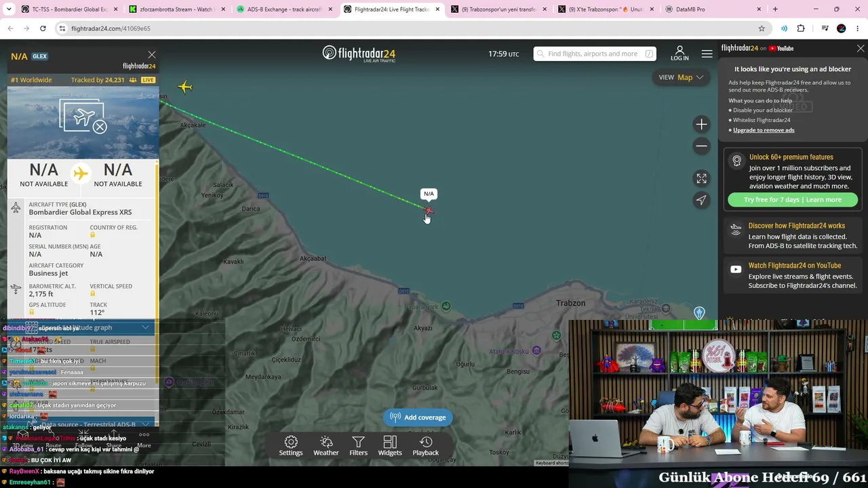The height and width of the screenshot is (488, 868).
Task: Click the locked Country of Reg. value
Action: pos(93,235)
